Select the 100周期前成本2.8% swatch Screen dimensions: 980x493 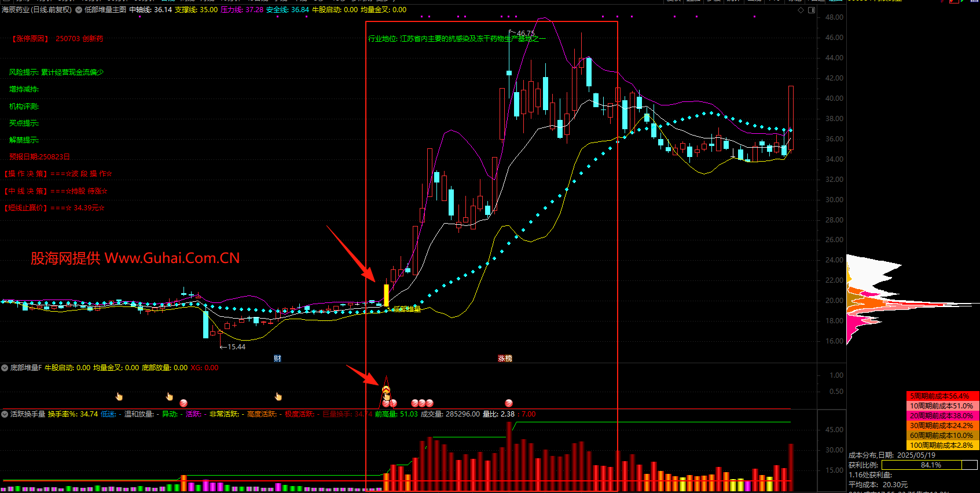click(x=942, y=445)
